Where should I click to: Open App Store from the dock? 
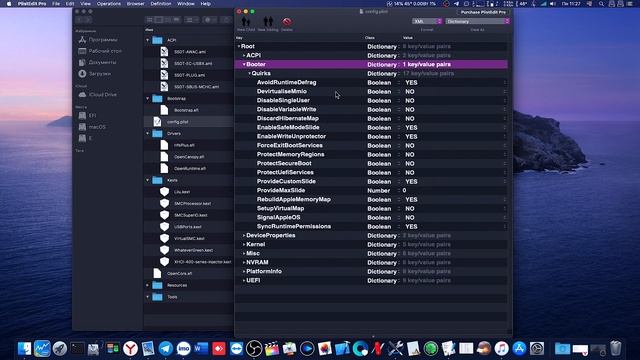(x=519, y=349)
